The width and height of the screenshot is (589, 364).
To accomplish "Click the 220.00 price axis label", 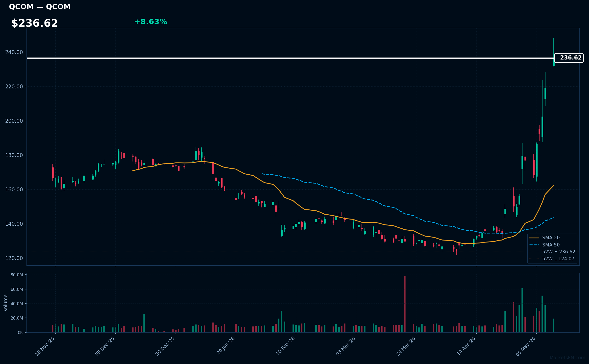I will pos(14,86).
